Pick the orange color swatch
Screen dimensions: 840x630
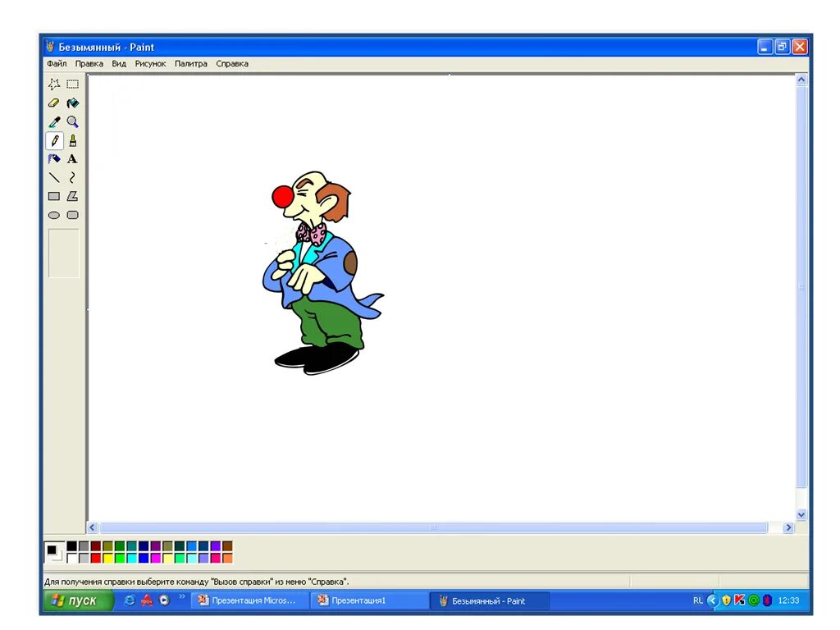227,558
